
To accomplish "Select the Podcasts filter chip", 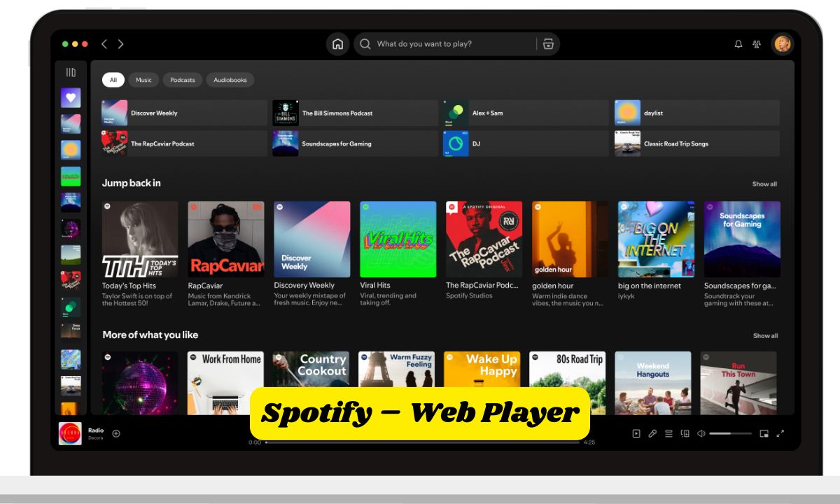I will [183, 80].
